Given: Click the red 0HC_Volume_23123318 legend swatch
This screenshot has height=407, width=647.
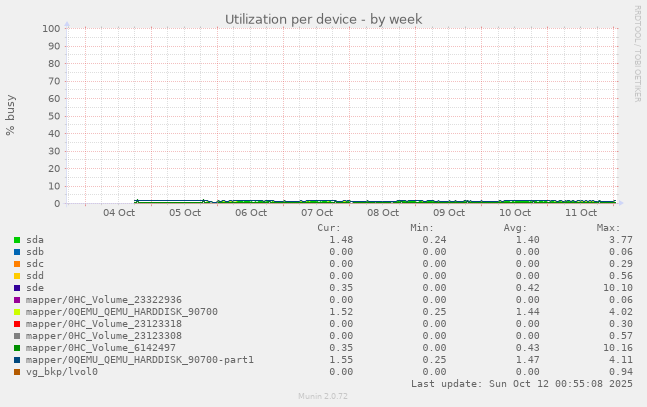Looking at the screenshot, I should tap(17, 324).
